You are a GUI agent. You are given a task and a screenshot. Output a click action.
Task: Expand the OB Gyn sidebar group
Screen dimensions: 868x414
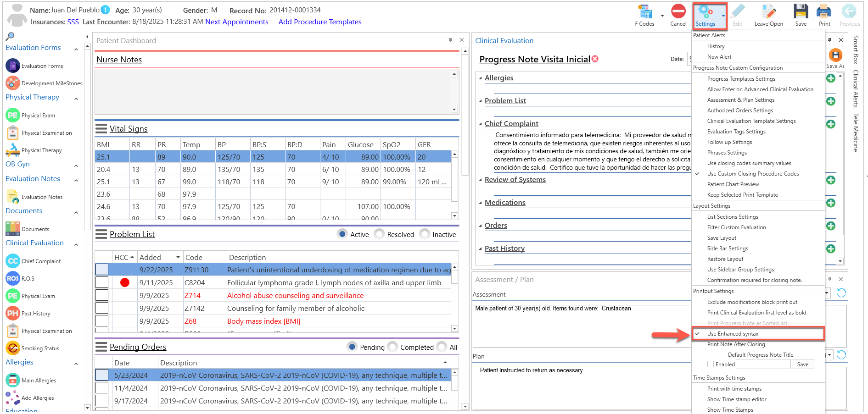click(x=76, y=166)
